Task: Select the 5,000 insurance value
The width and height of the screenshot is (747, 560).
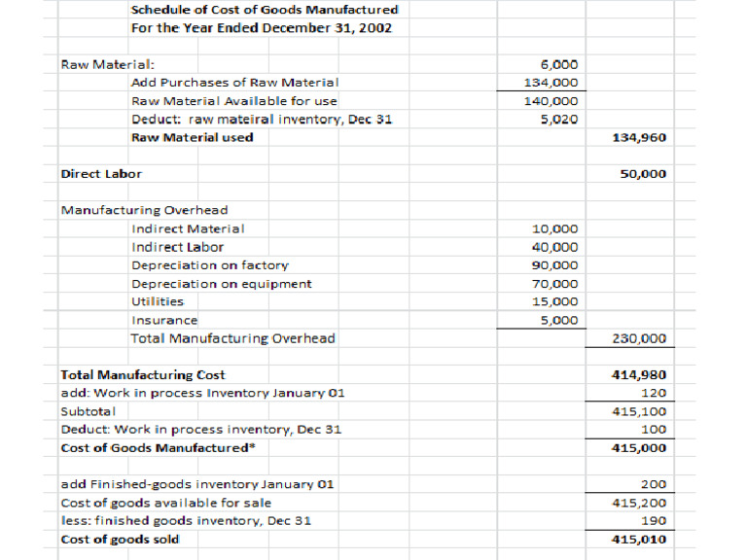Action: tap(559, 321)
